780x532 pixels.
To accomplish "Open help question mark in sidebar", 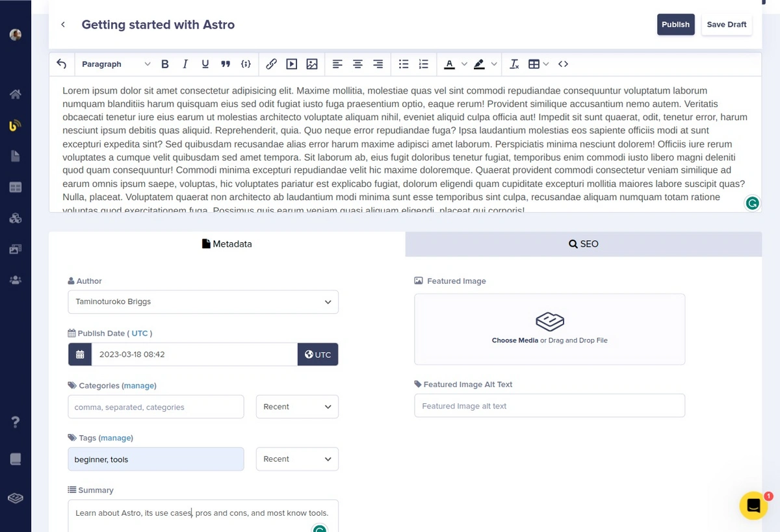I will tap(16, 422).
